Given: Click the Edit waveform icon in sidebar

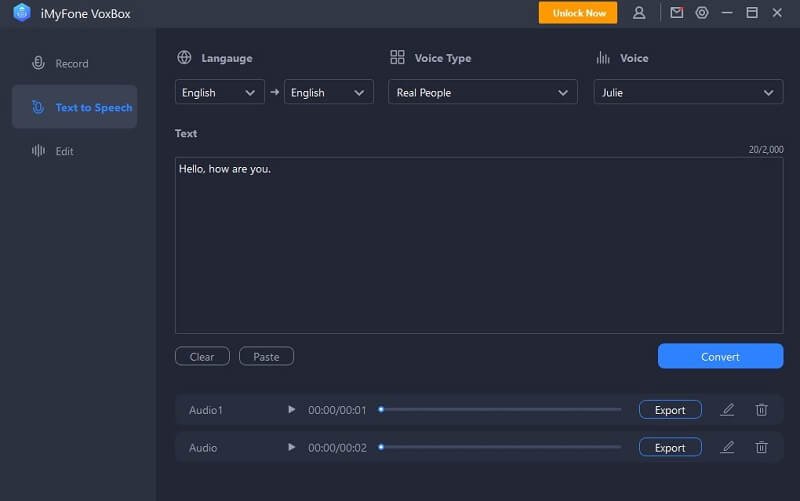Looking at the screenshot, I should pos(38,151).
